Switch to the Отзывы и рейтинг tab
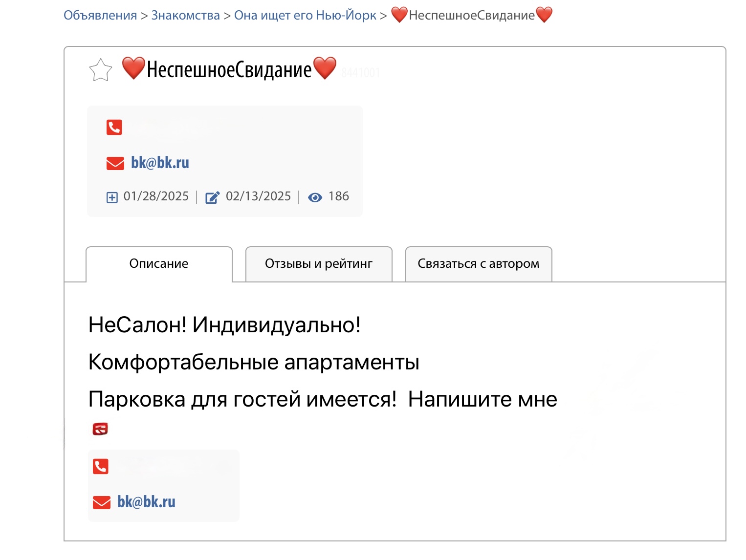The height and width of the screenshot is (560, 746). 319,264
